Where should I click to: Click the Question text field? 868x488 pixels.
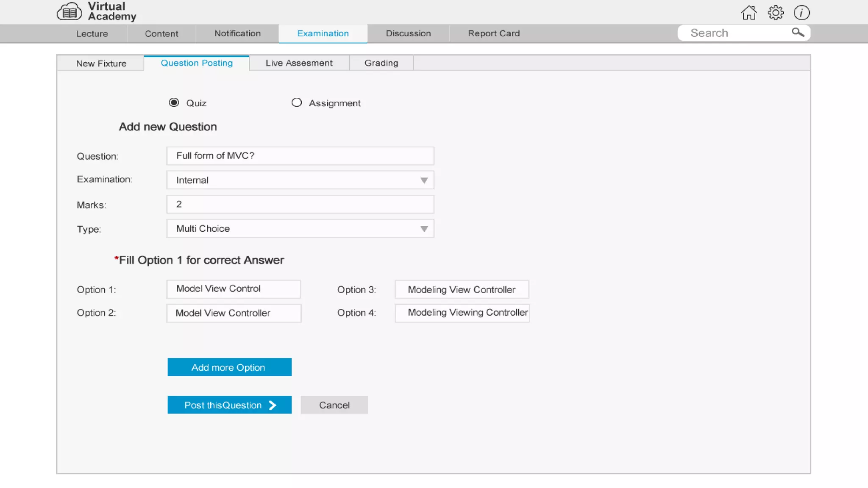[300, 156]
